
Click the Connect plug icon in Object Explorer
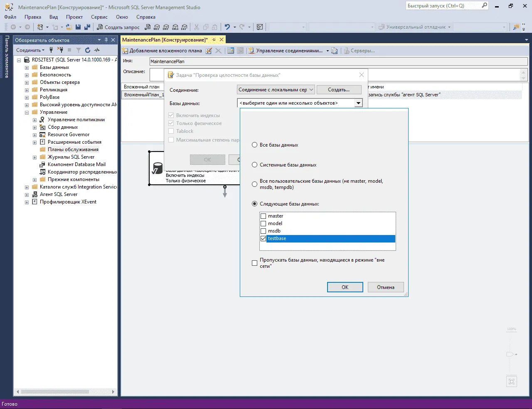click(51, 50)
